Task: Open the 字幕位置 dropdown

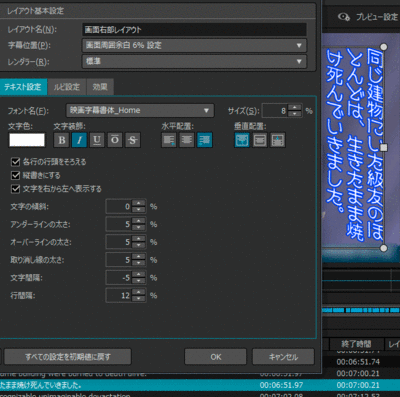Action: [194, 45]
